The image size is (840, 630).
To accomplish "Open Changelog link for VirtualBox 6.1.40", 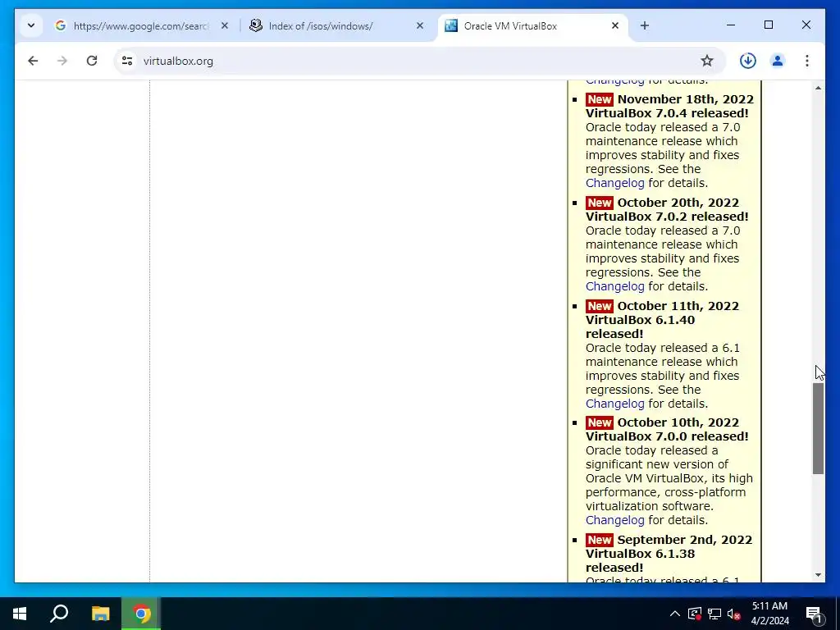I will click(x=614, y=404).
